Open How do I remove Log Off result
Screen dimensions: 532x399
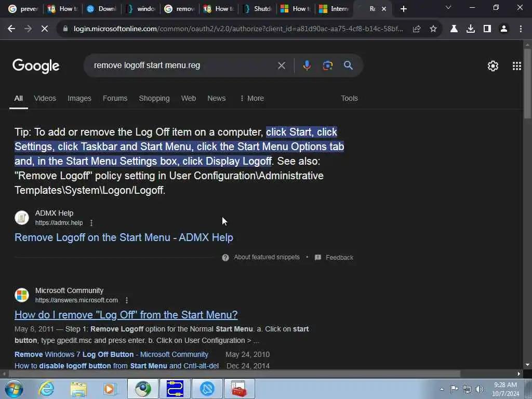coord(126,315)
